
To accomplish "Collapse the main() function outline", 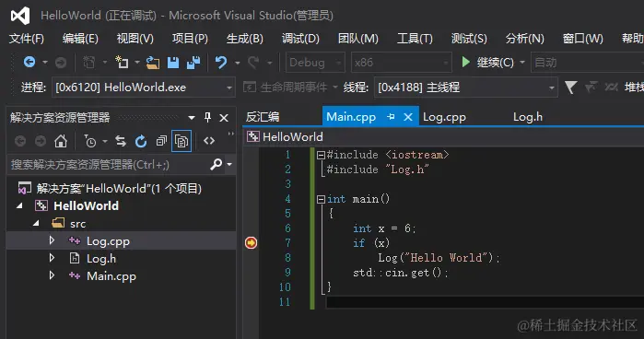I will pyautogui.click(x=321, y=199).
